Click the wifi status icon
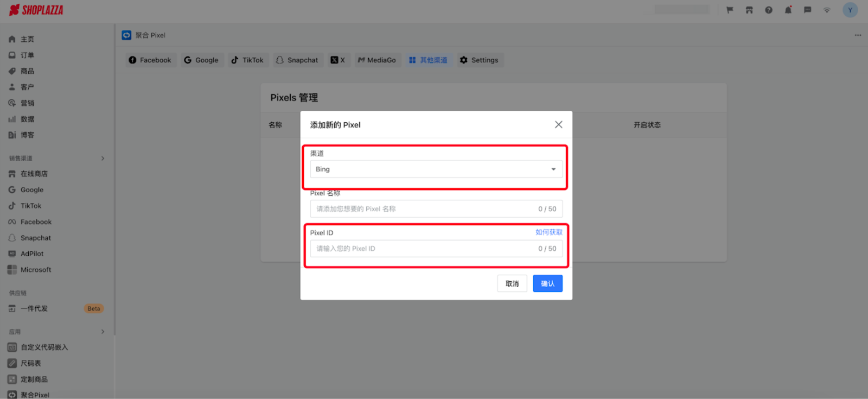868x399 pixels. click(x=827, y=10)
